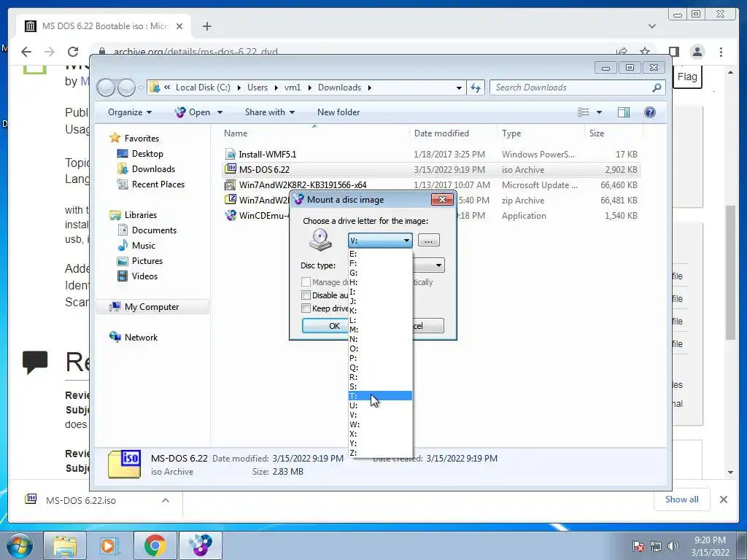747x560 pixels.
Task: Toggle the Keep drive checkbox
Action: tap(306, 308)
